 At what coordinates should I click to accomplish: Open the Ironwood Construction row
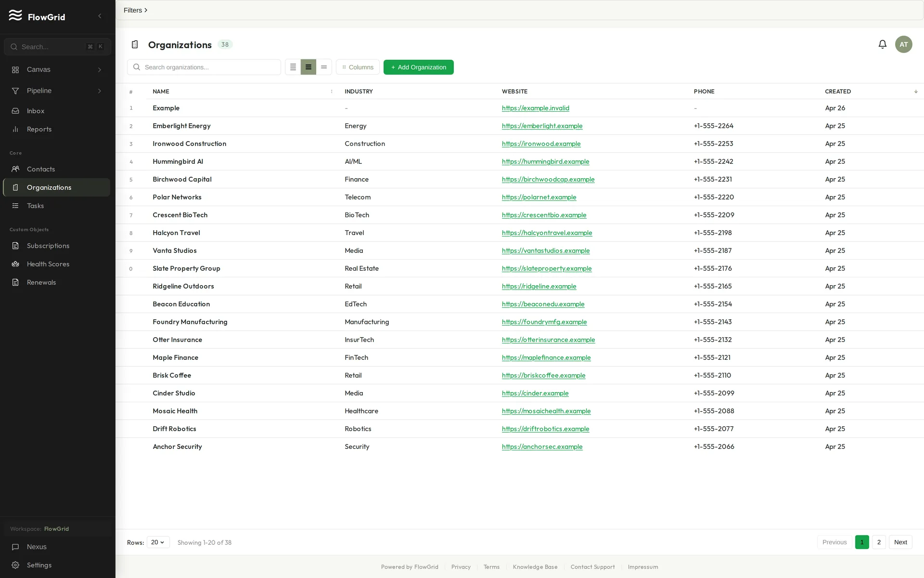coord(520,144)
